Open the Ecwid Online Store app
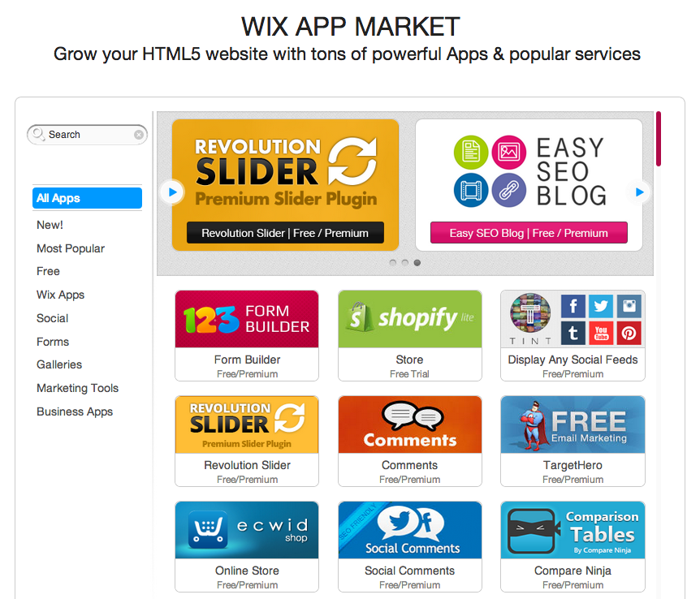This screenshot has width=700, height=599. coord(247,546)
